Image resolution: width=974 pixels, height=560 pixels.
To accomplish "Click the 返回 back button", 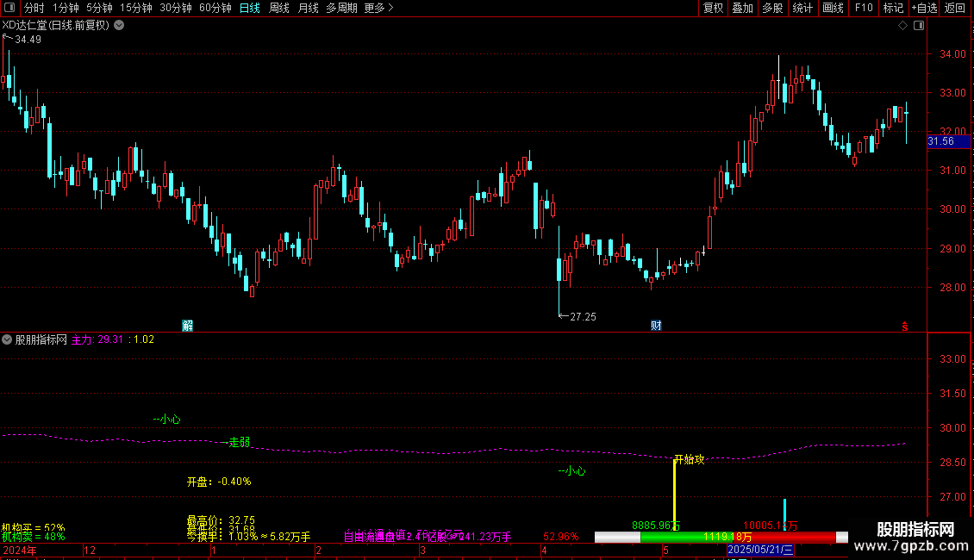I will 955,8.
